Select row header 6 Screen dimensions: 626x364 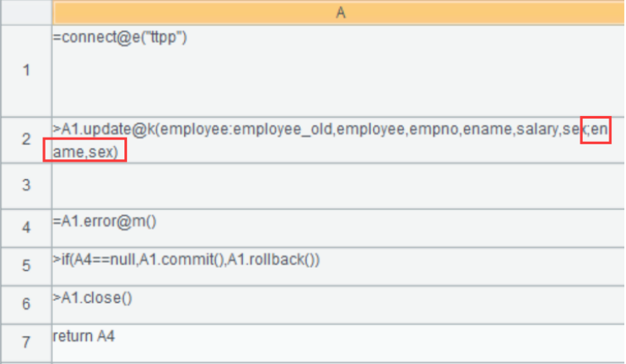(25, 304)
